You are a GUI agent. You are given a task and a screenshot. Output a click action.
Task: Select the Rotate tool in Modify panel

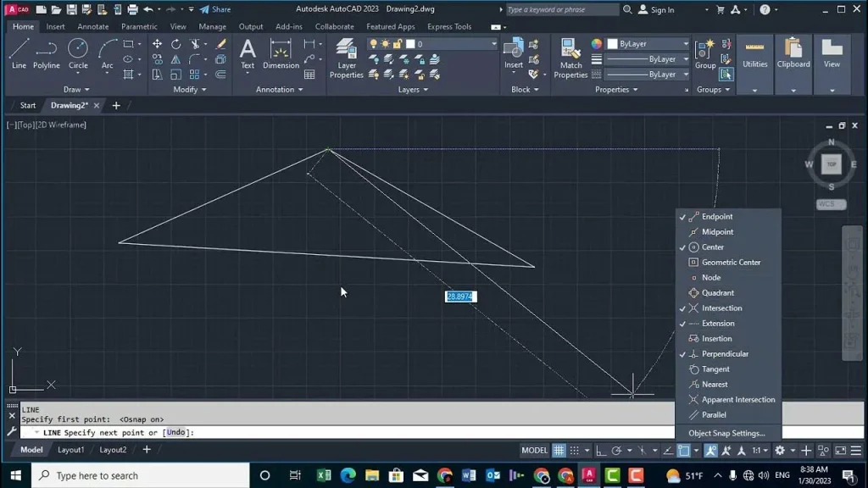point(176,44)
